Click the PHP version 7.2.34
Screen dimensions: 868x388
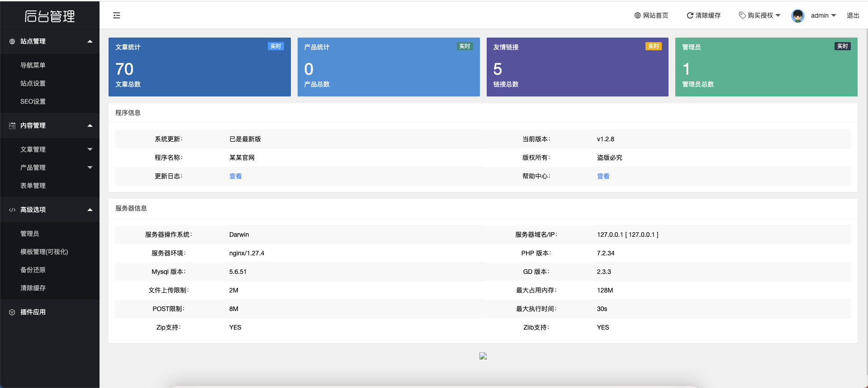click(x=605, y=253)
